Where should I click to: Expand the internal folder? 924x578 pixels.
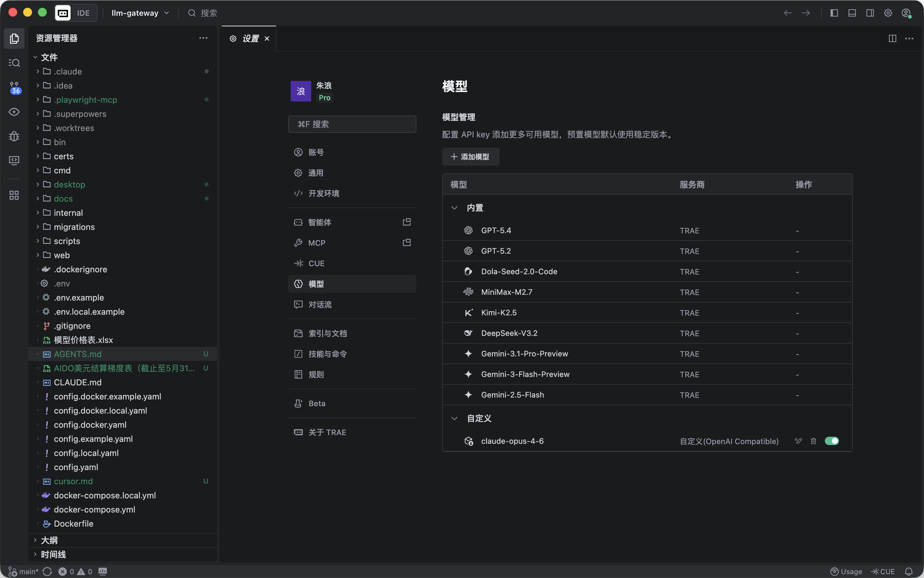(122, 213)
